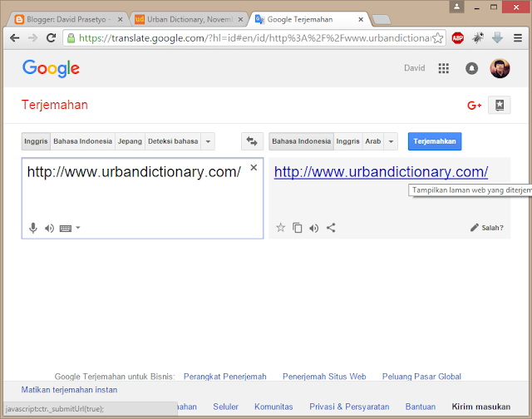Click the Salah? suggest edit pencil
This screenshot has width=532, height=419.
coord(487,228)
